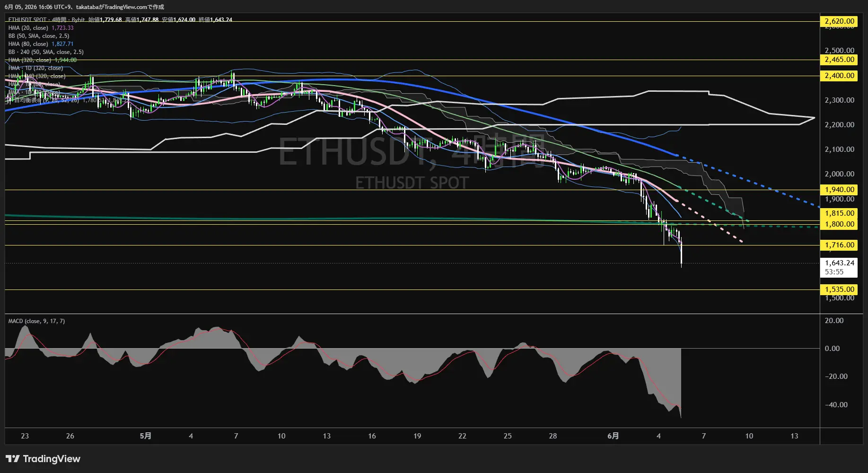Click the MACD scale value −20.00
The height and width of the screenshot is (473, 868).
pyautogui.click(x=836, y=377)
